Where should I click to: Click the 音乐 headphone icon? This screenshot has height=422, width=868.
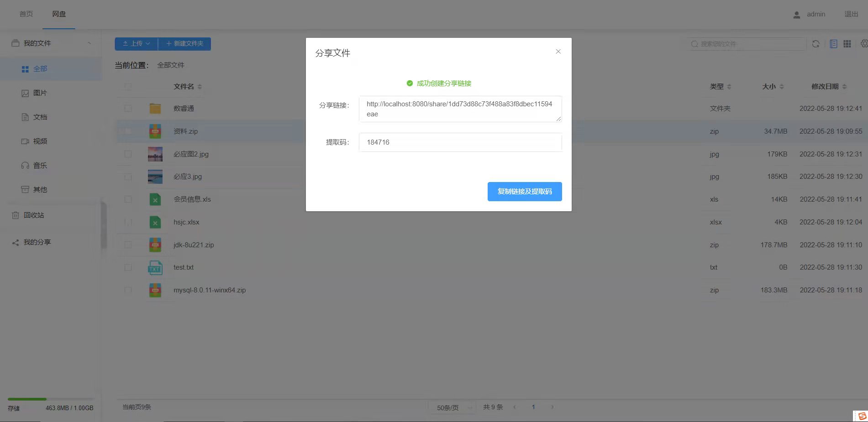tap(25, 166)
